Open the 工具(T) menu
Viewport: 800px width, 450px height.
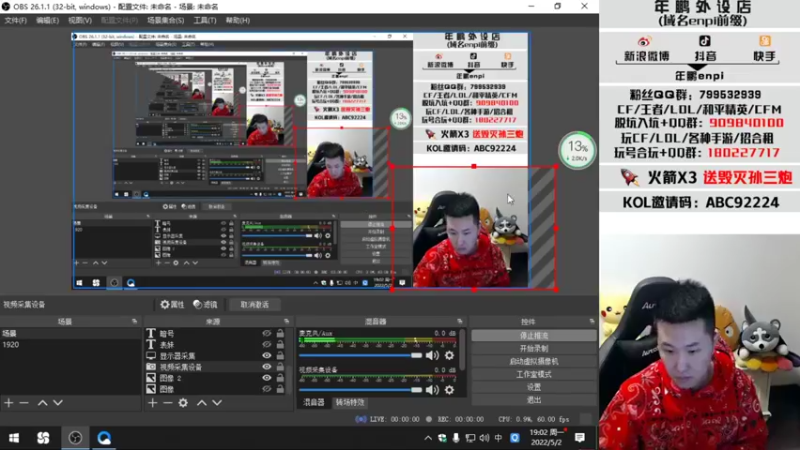(205, 20)
